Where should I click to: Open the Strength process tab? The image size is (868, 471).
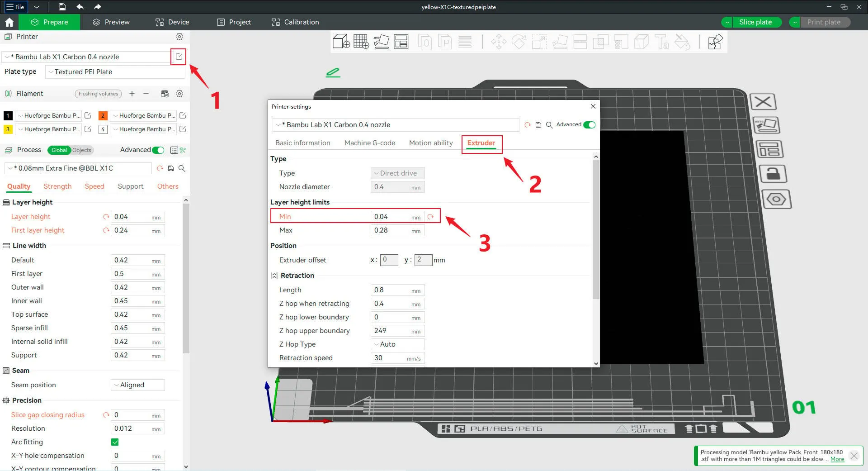click(57, 186)
